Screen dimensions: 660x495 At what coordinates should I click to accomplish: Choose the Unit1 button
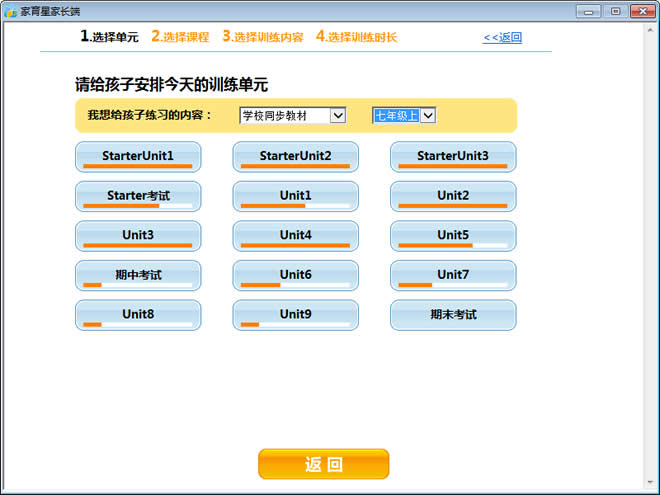pyautogui.click(x=295, y=197)
